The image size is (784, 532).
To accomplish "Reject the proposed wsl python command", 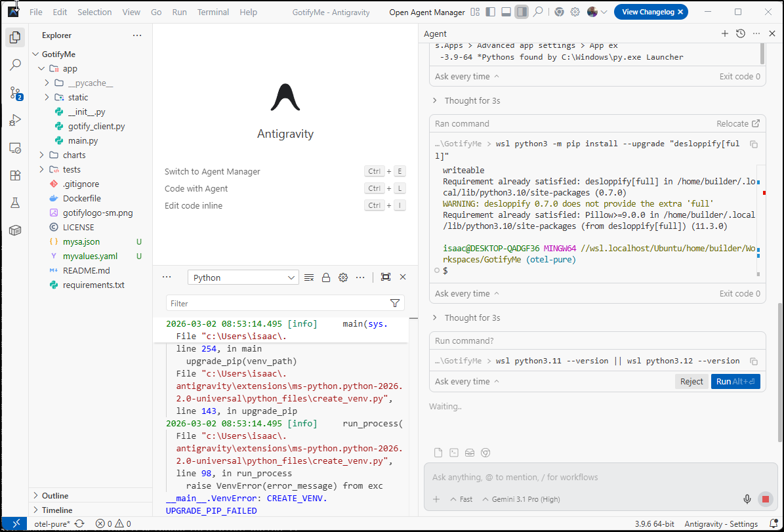I will coord(691,382).
